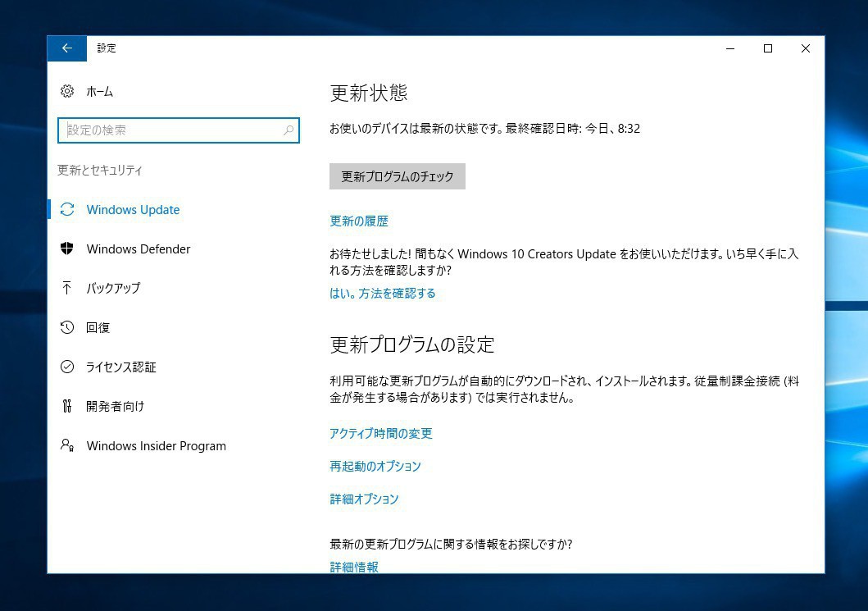The image size is (868, 611).
Task: Click the はい。方法を確認する link
Action: tap(382, 293)
